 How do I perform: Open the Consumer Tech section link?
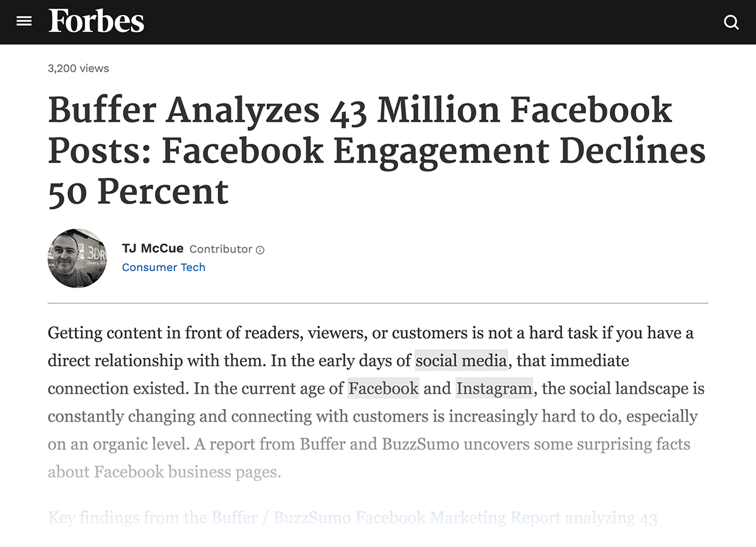[x=163, y=267]
